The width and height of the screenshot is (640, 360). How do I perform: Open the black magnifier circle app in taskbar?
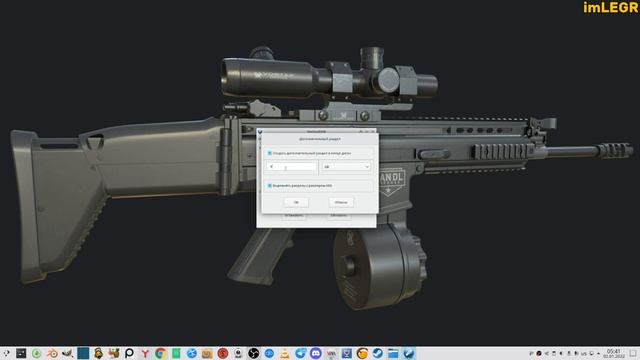tap(129, 353)
